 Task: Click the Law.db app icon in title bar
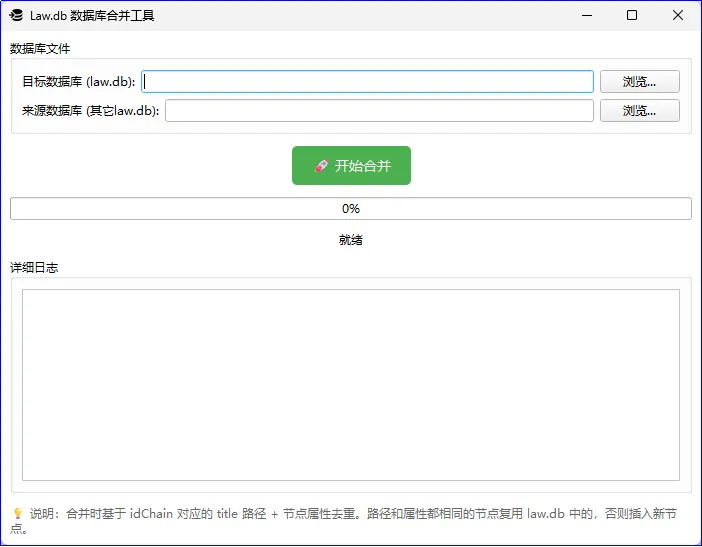click(16, 15)
